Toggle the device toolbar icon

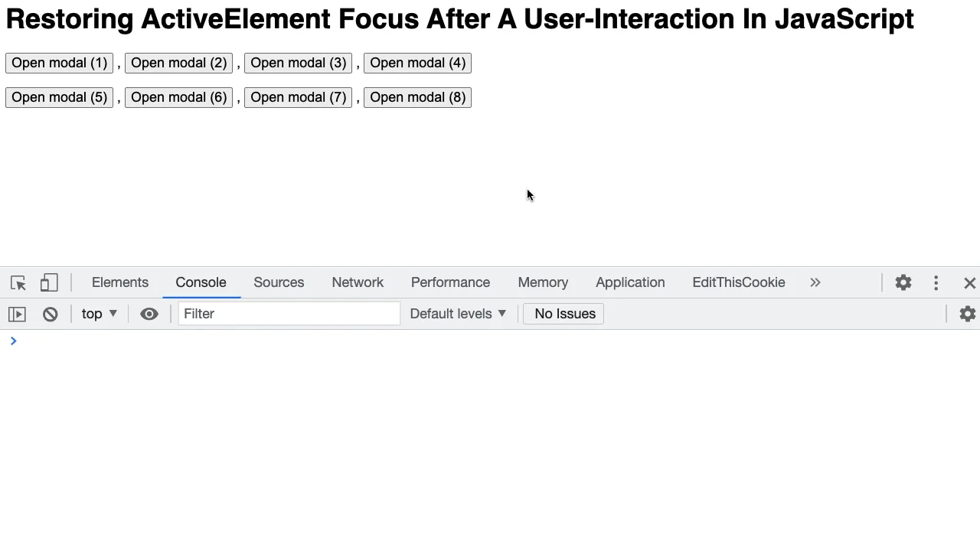point(49,283)
